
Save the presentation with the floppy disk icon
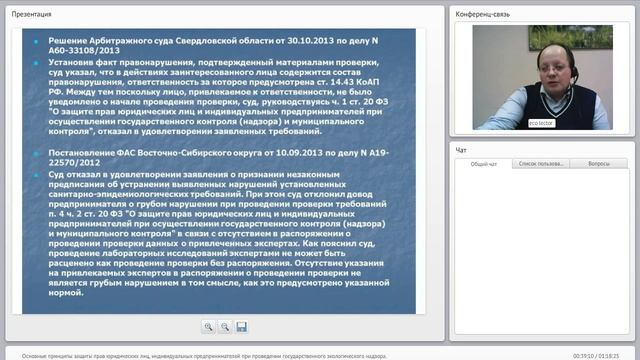tap(241, 327)
